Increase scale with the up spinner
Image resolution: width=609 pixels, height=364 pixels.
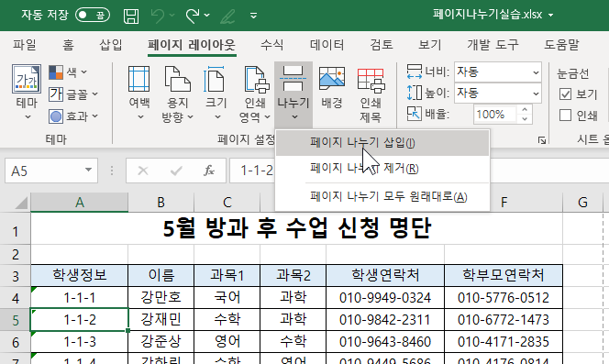[x=525, y=110]
